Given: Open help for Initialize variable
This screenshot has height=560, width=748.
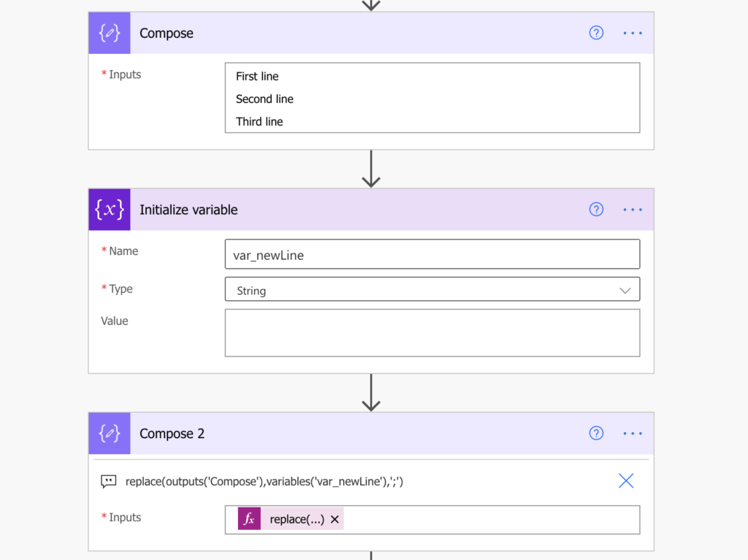Looking at the screenshot, I should click(x=596, y=210).
